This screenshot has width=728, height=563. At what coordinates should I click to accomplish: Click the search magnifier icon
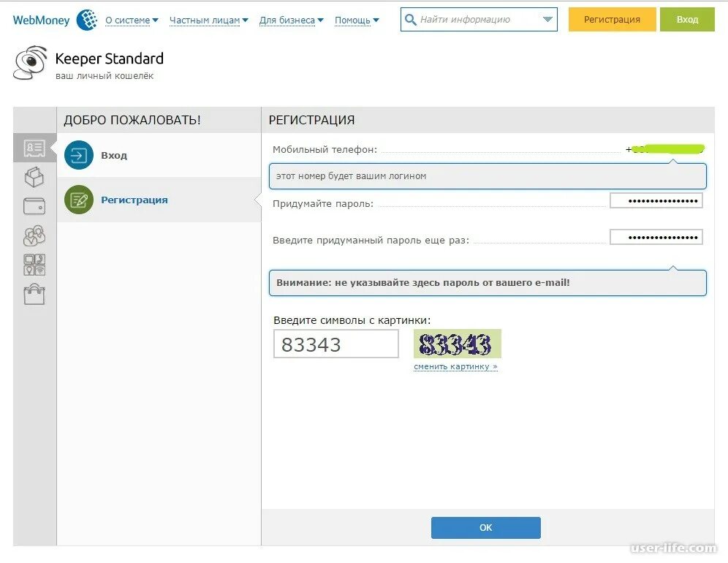411,20
